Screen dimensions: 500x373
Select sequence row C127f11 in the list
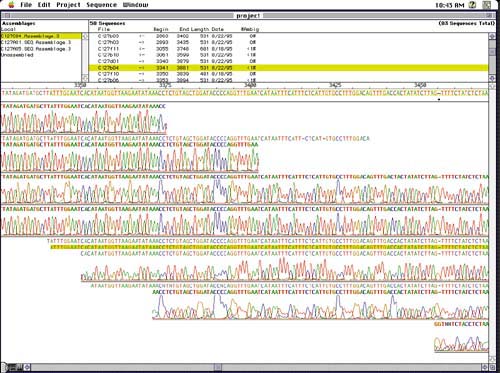point(288,49)
